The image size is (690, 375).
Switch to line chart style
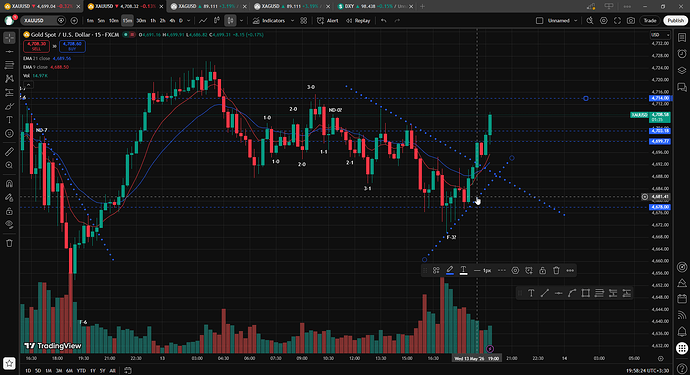pyautogui.click(x=203, y=21)
